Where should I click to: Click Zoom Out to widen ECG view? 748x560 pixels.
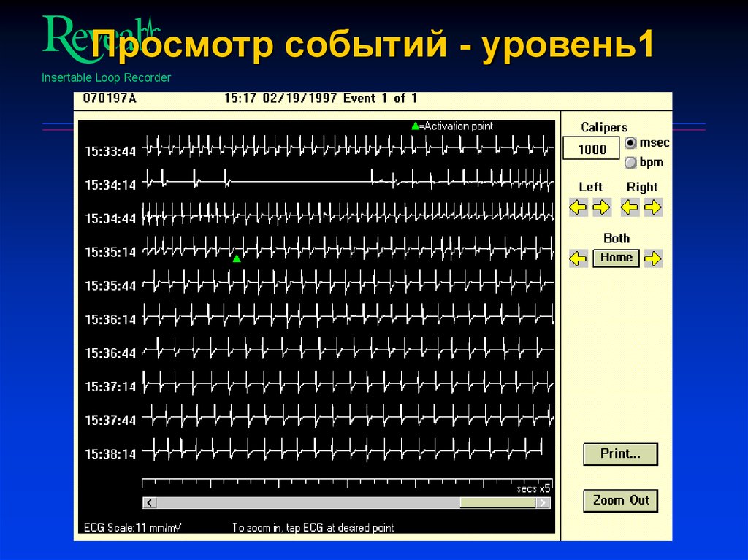tap(620, 500)
